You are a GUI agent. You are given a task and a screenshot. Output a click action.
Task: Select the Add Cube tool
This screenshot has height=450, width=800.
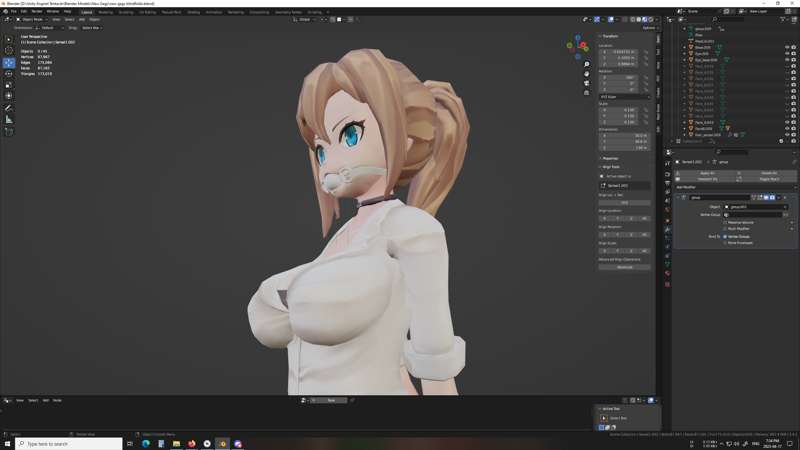pyautogui.click(x=9, y=132)
